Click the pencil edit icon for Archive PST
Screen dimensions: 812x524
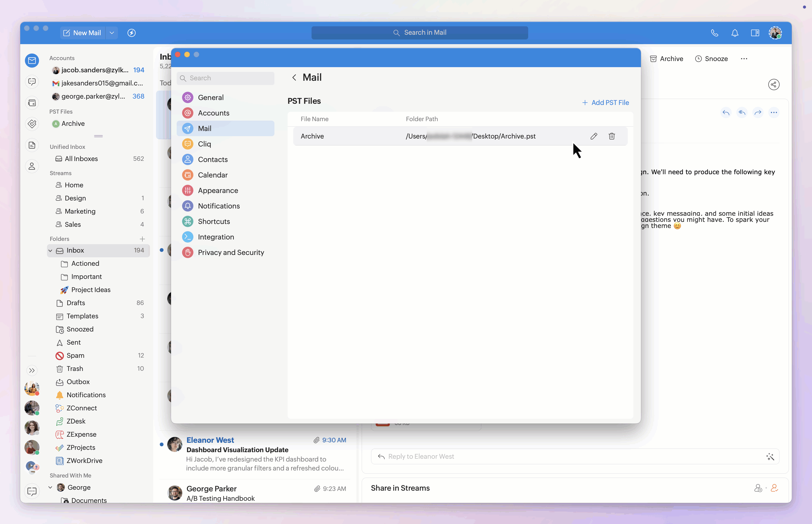point(594,136)
